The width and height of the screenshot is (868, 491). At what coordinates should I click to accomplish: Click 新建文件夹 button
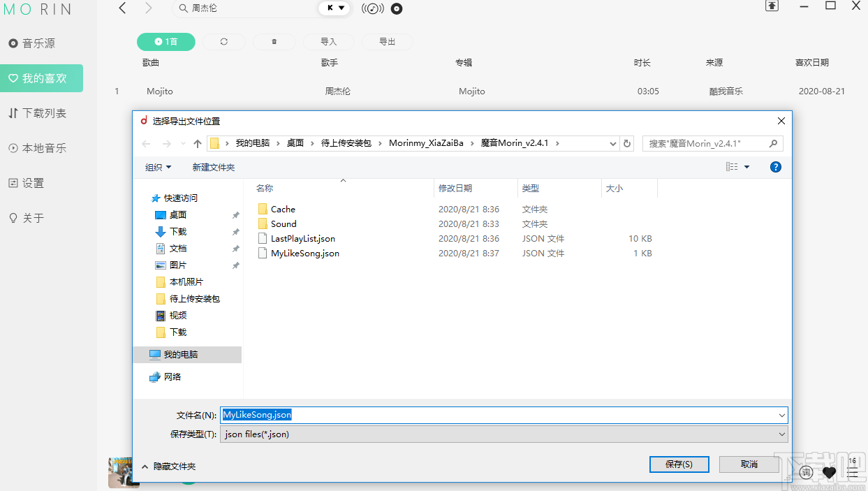pyautogui.click(x=214, y=168)
